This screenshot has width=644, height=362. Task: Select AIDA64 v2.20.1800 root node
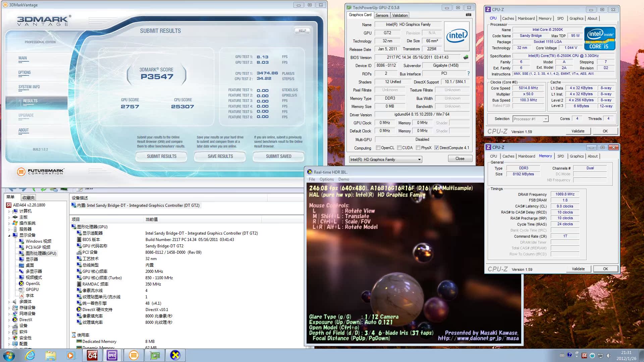click(29, 205)
